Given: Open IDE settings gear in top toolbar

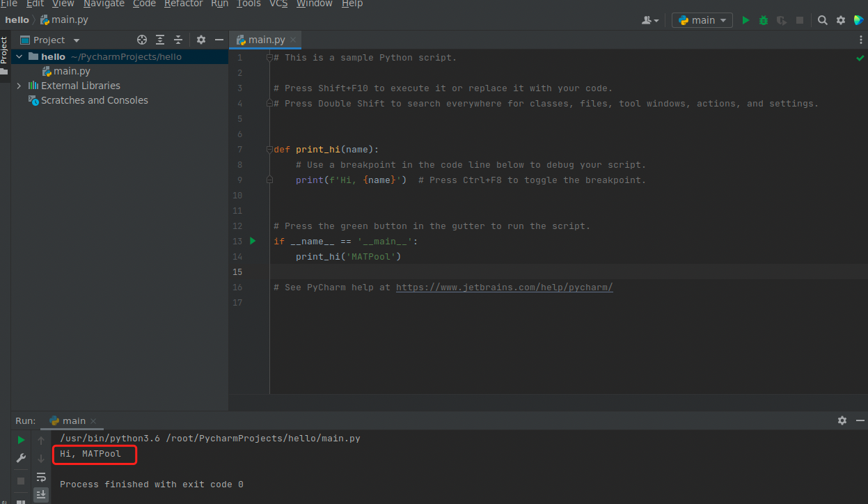Looking at the screenshot, I should point(841,20).
